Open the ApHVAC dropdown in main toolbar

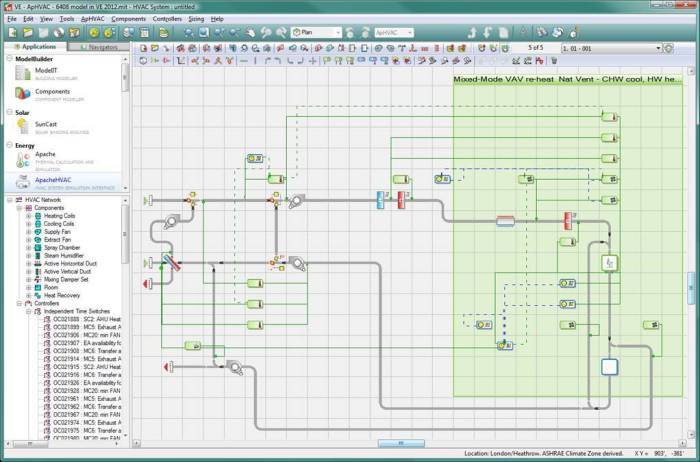tap(394, 33)
